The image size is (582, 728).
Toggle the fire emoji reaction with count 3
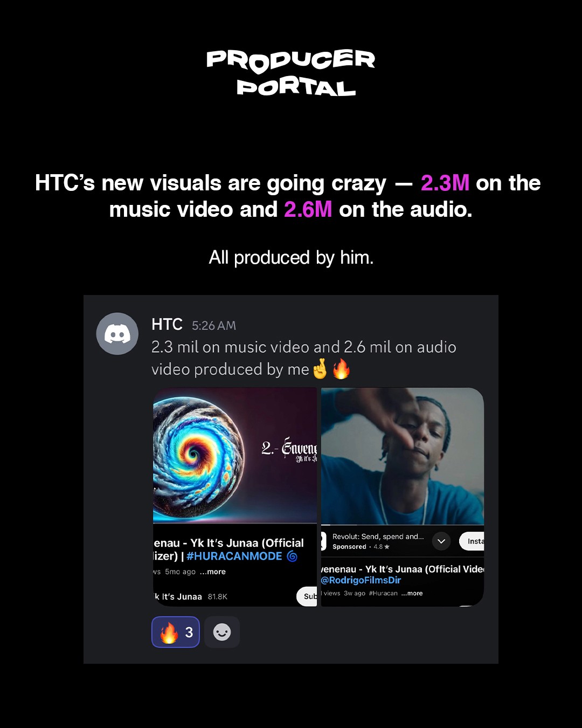point(176,632)
